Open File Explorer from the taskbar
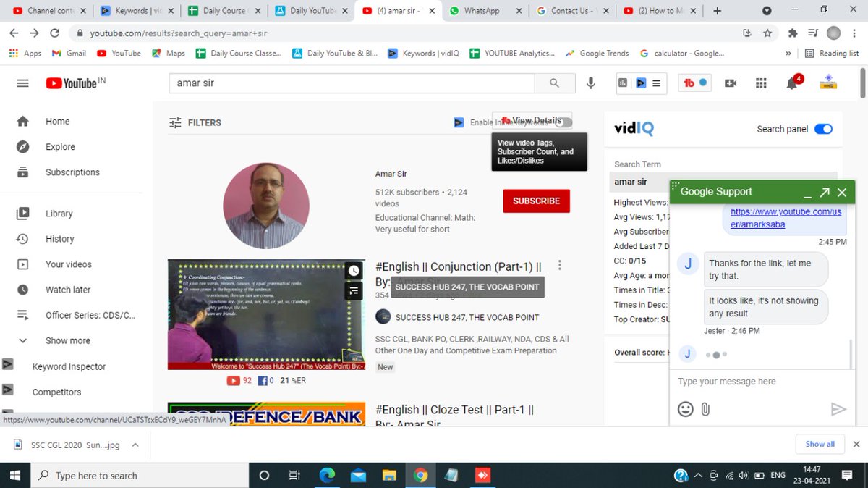This screenshot has height=488, width=868. point(390,476)
